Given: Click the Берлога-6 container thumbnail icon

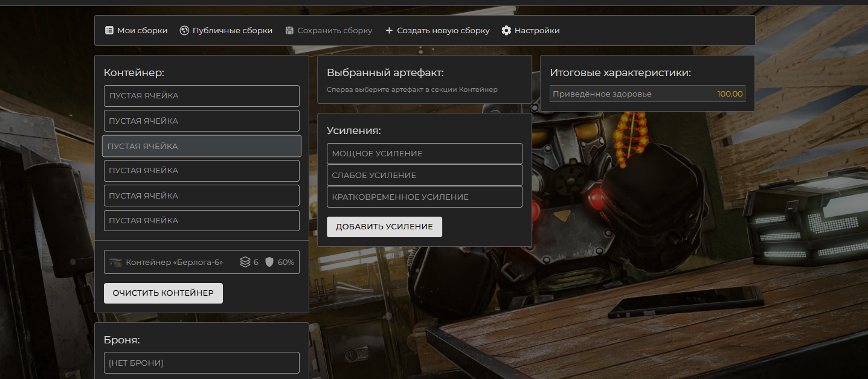Looking at the screenshot, I should [115, 262].
